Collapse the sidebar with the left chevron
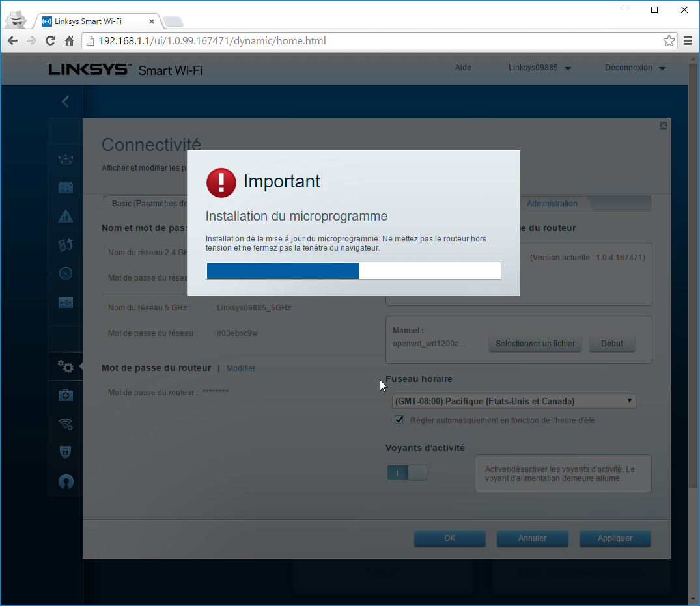The width and height of the screenshot is (700, 606). pos(65,102)
